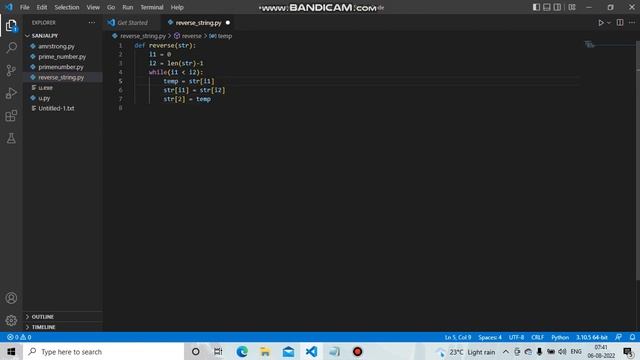
Task: Open the View menu
Action: [x=93, y=7]
